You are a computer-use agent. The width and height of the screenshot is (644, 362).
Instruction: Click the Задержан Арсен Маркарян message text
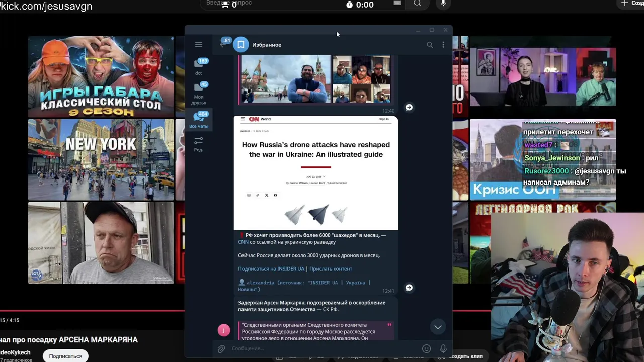(x=312, y=306)
